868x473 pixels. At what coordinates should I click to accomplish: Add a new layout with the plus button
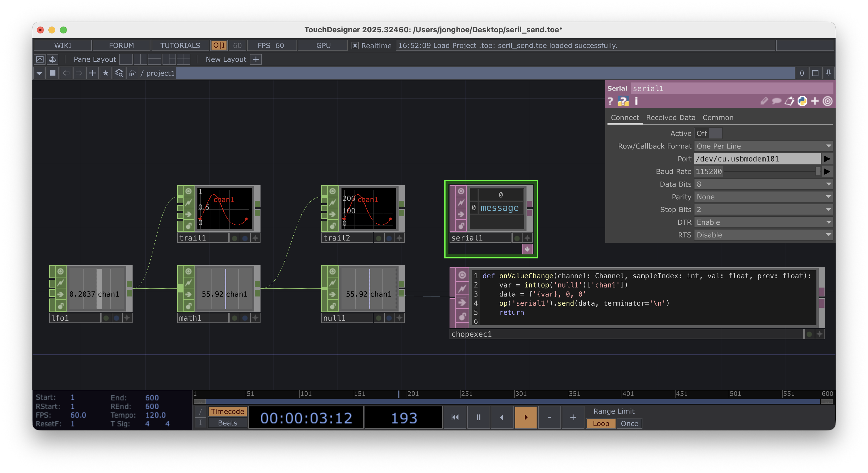pos(256,59)
